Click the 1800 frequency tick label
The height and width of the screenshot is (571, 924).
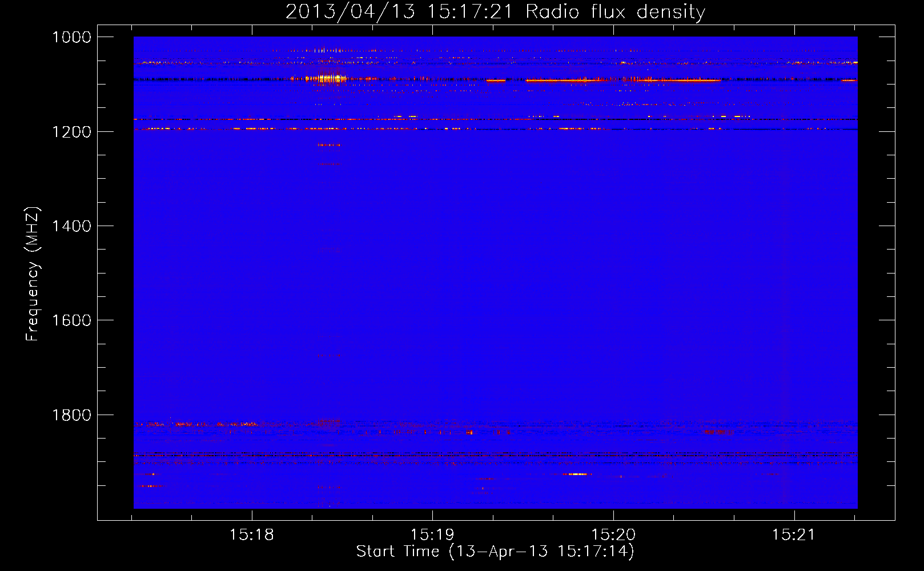tap(71, 415)
